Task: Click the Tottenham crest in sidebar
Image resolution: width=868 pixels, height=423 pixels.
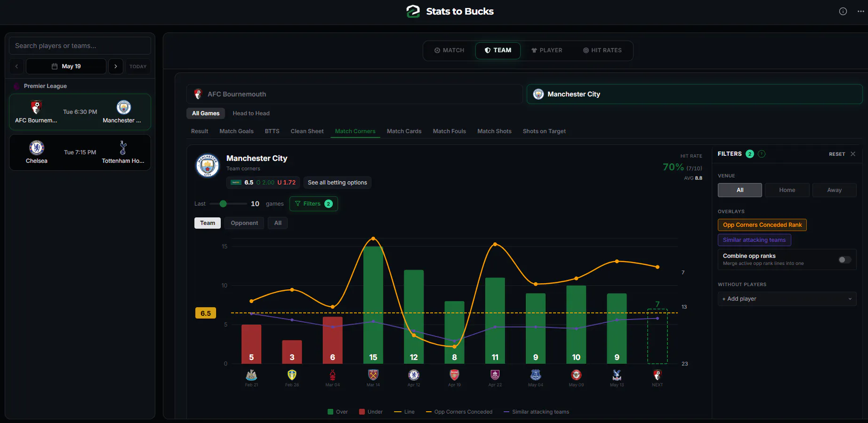Action: pyautogui.click(x=123, y=148)
